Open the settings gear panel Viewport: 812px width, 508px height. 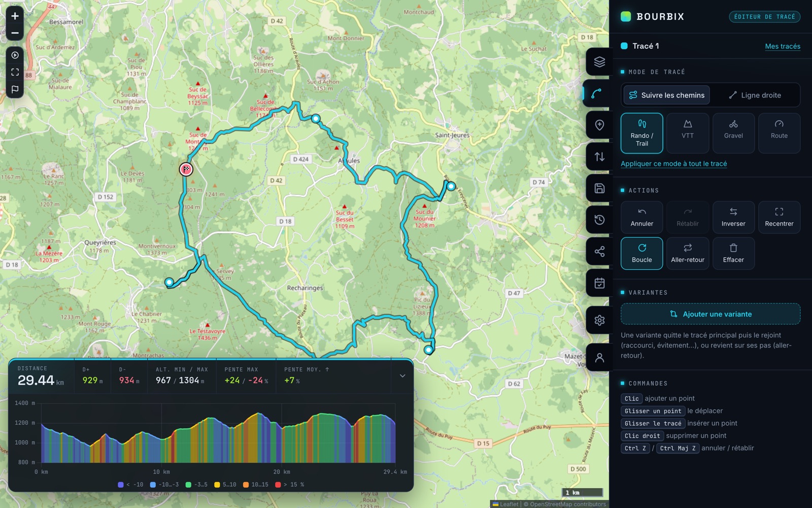599,320
